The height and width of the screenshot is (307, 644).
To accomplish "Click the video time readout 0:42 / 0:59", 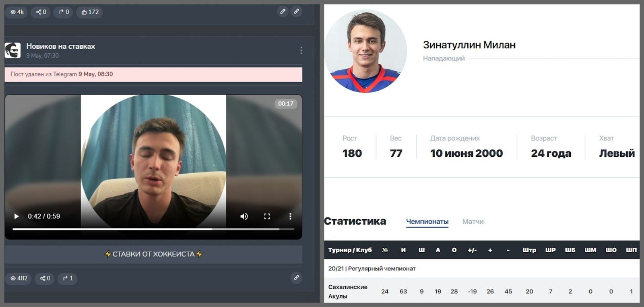I will coord(44,216).
